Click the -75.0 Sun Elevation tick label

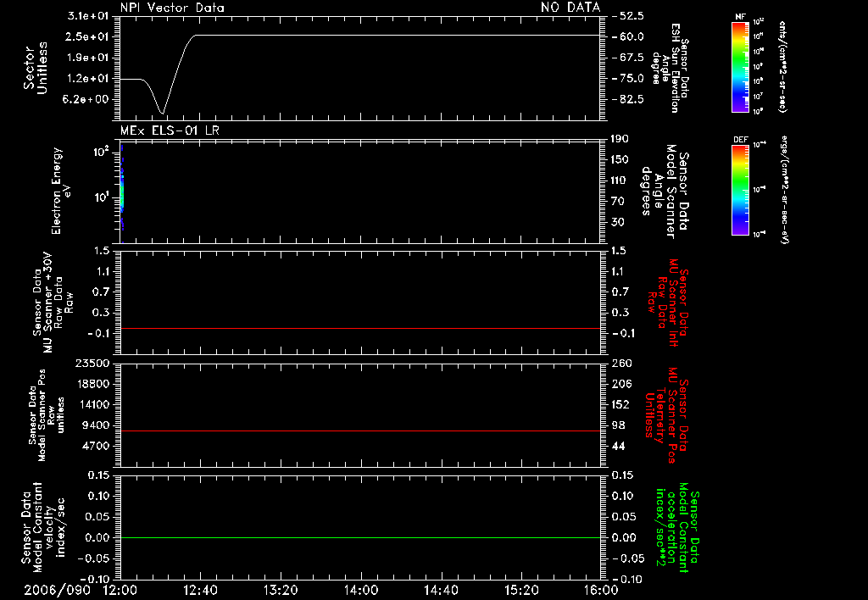click(628, 79)
